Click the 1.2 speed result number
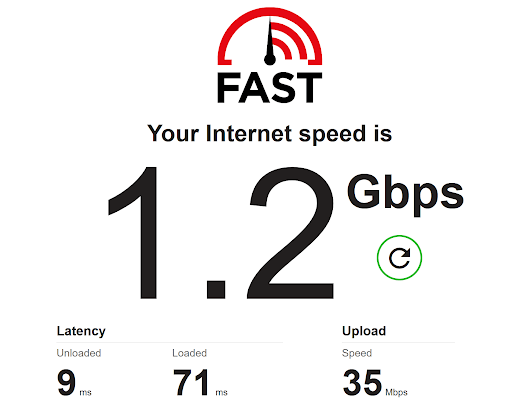510x406 pixels. 221,232
